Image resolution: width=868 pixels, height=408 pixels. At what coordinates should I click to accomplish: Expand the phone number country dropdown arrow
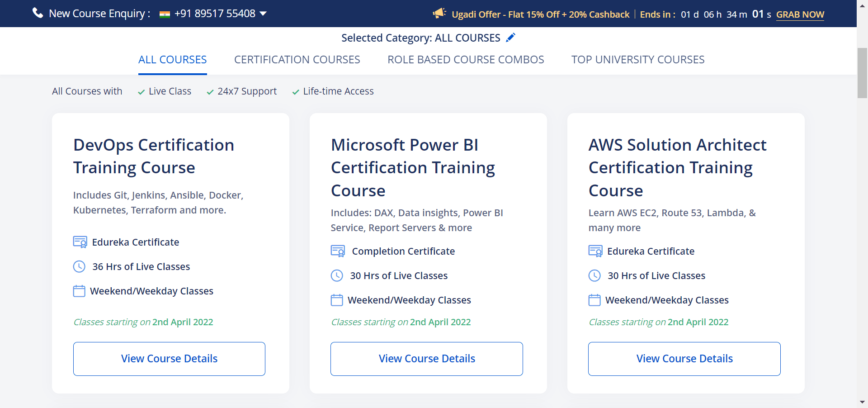(263, 14)
